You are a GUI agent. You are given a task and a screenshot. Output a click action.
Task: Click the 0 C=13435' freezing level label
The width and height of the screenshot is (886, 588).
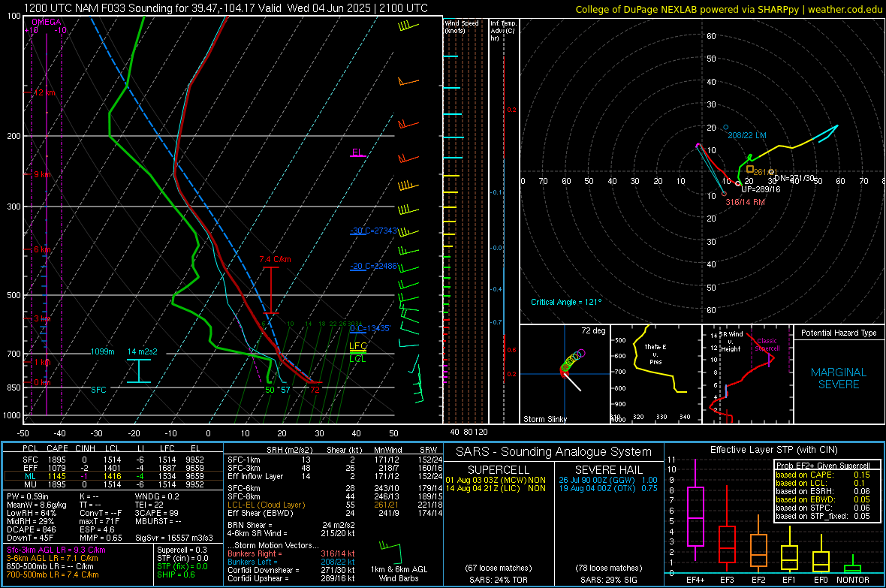click(x=370, y=328)
